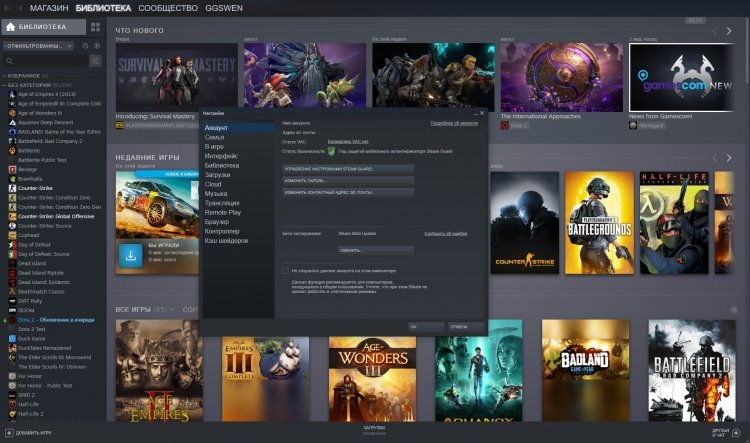The height and width of the screenshot is (443, 750).
Task: Click the download icon on DiRT Rally
Action: pos(131,256)
